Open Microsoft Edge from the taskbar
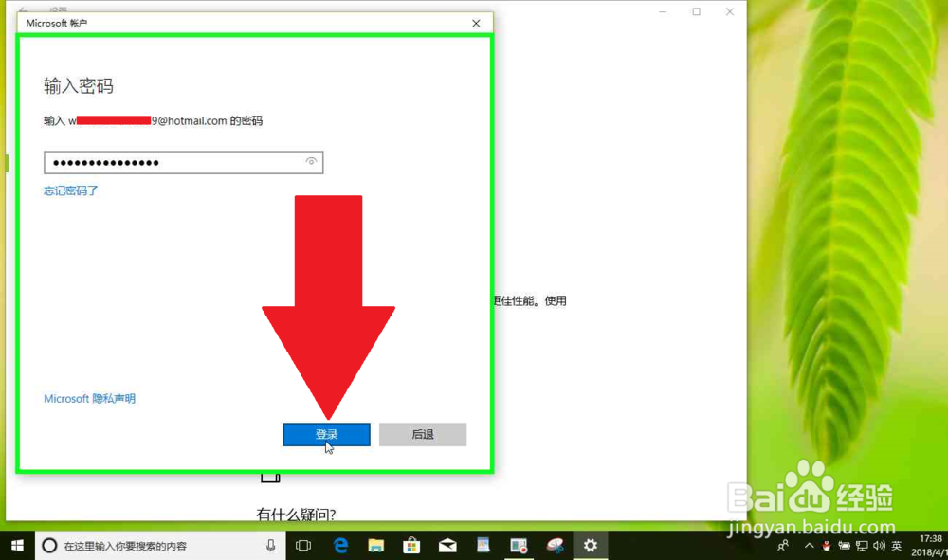This screenshot has width=948, height=560. 340,545
